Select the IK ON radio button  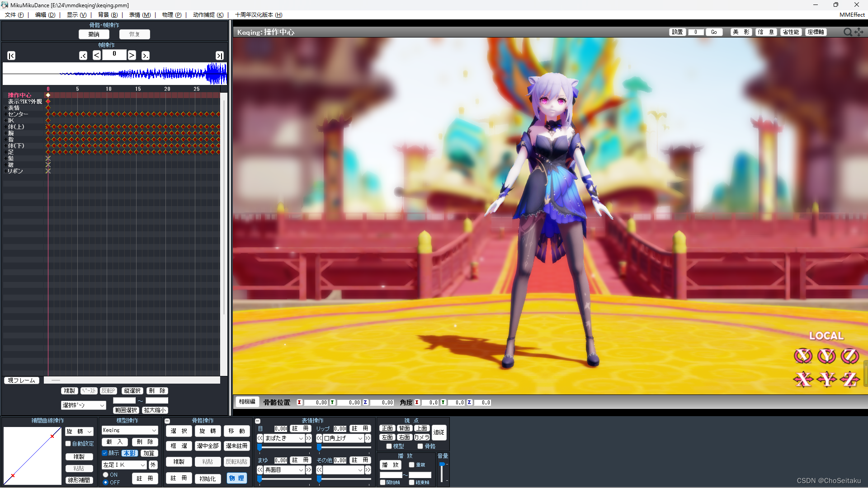[105, 475]
